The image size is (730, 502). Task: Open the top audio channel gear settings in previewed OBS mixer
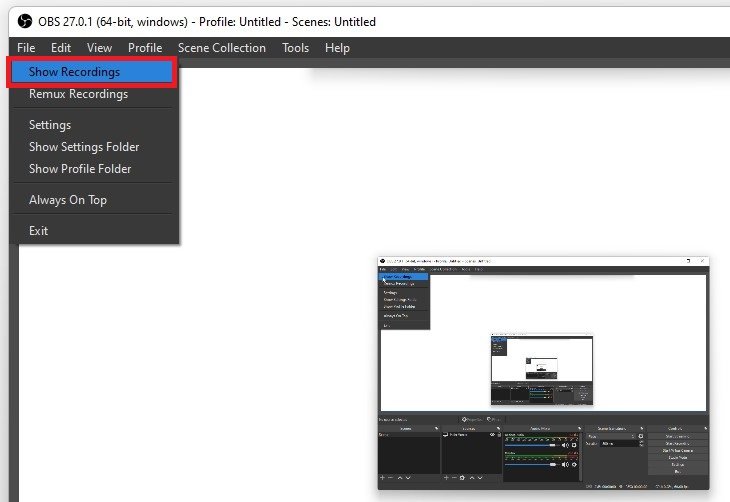pyautogui.click(x=574, y=445)
